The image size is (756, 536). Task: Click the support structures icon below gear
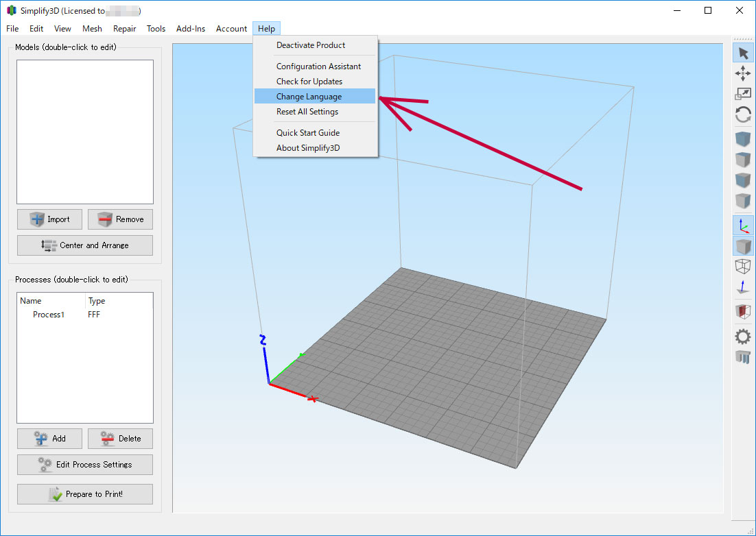tap(743, 356)
